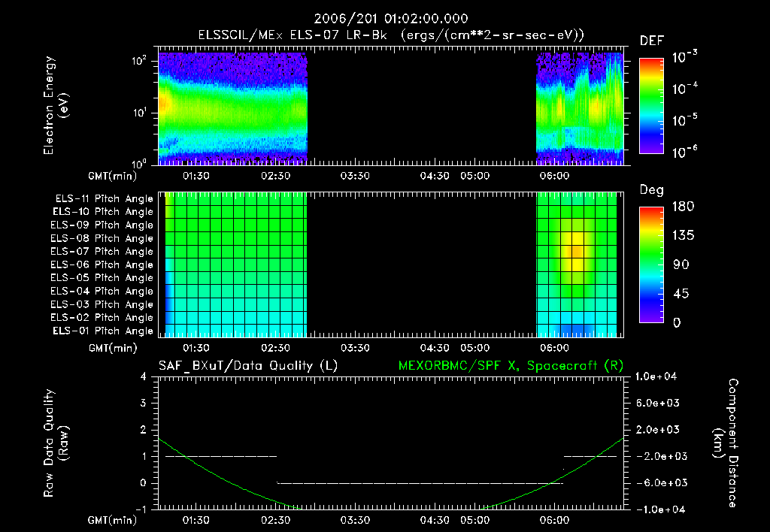Click the 90 value on Deg scale
Screen dimensions: 770x532
coord(681,264)
